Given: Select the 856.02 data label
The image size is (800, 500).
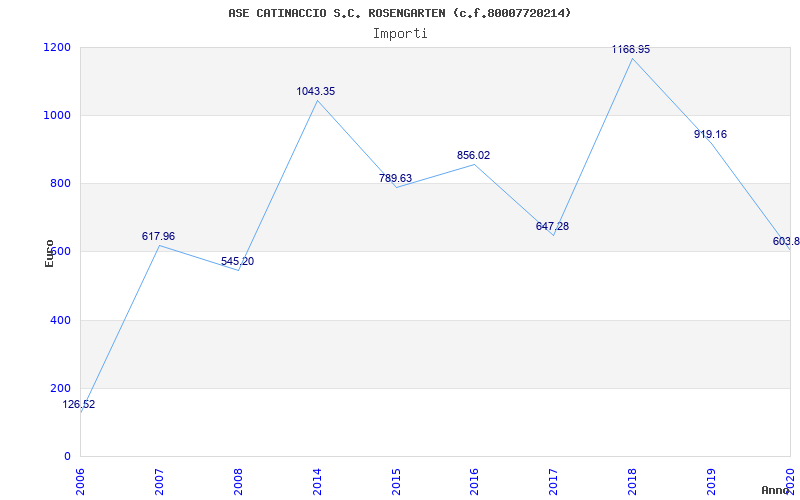Looking at the screenshot, I should point(473,155).
